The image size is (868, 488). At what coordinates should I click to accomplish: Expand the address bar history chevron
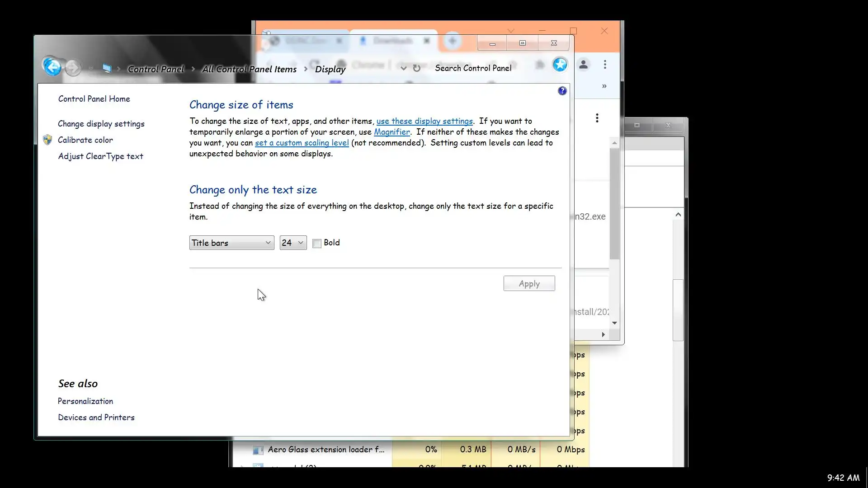(403, 68)
